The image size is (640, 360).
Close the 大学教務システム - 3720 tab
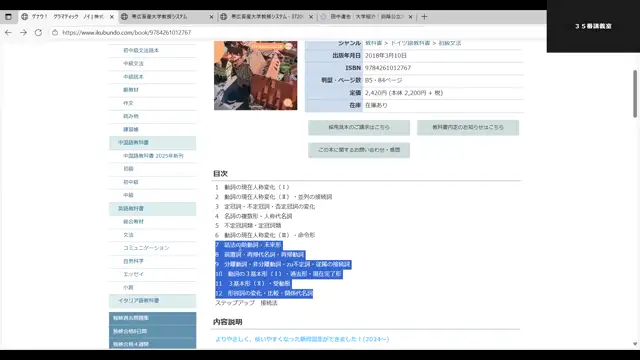coord(311,17)
